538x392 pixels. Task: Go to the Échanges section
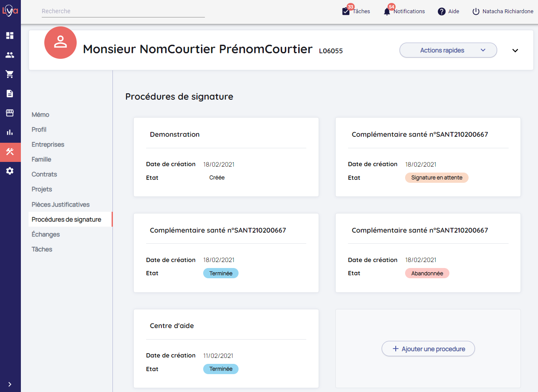click(46, 234)
